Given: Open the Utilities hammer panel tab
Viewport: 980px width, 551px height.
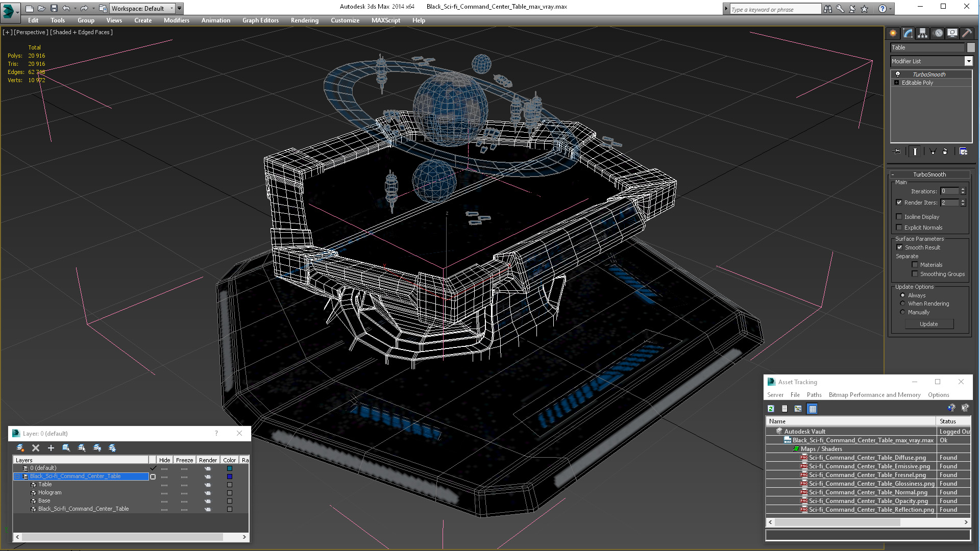Looking at the screenshot, I should click(x=967, y=33).
